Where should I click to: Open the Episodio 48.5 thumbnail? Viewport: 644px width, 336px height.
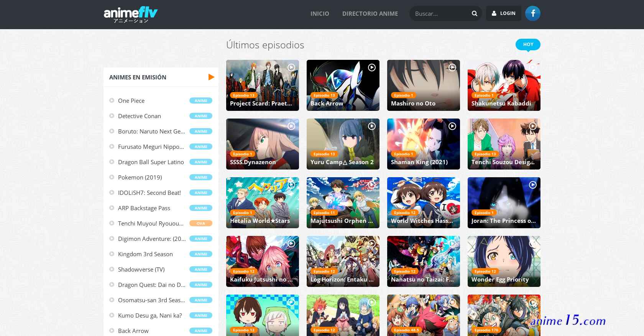[424, 315]
